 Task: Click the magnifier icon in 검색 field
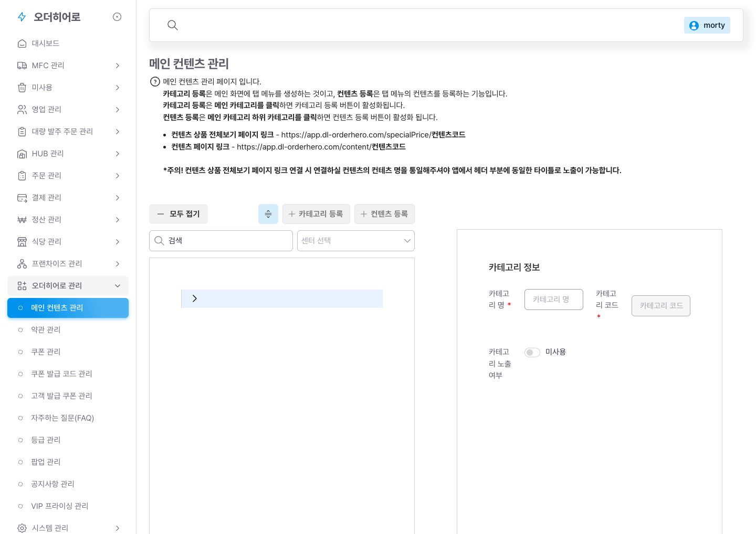click(x=160, y=241)
